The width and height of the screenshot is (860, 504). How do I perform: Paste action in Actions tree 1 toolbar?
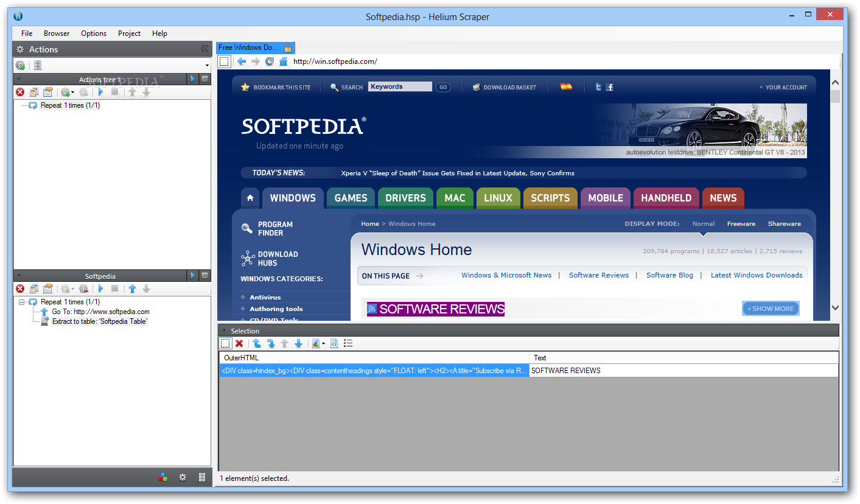48,93
